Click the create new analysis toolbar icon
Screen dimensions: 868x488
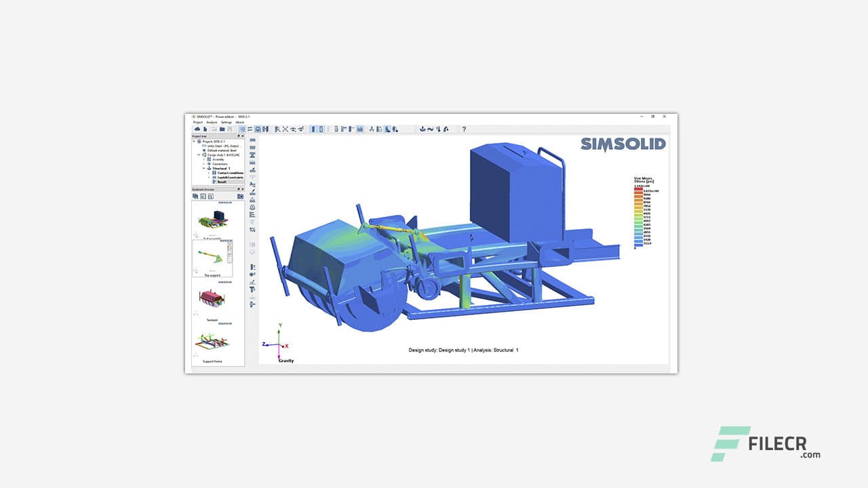[x=423, y=129]
